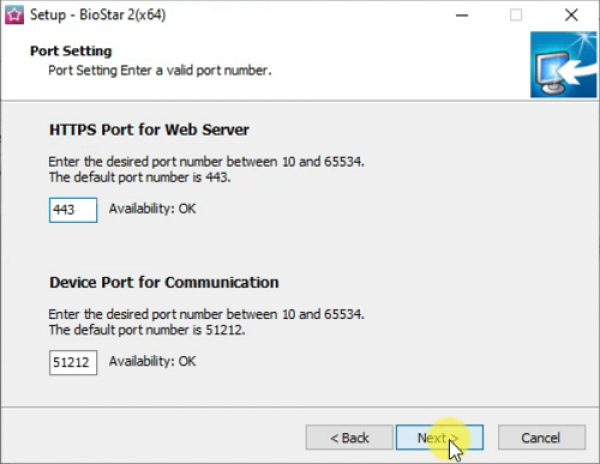Focus the device port field showing 51212
This screenshot has height=464, width=600.
pyautogui.click(x=73, y=361)
